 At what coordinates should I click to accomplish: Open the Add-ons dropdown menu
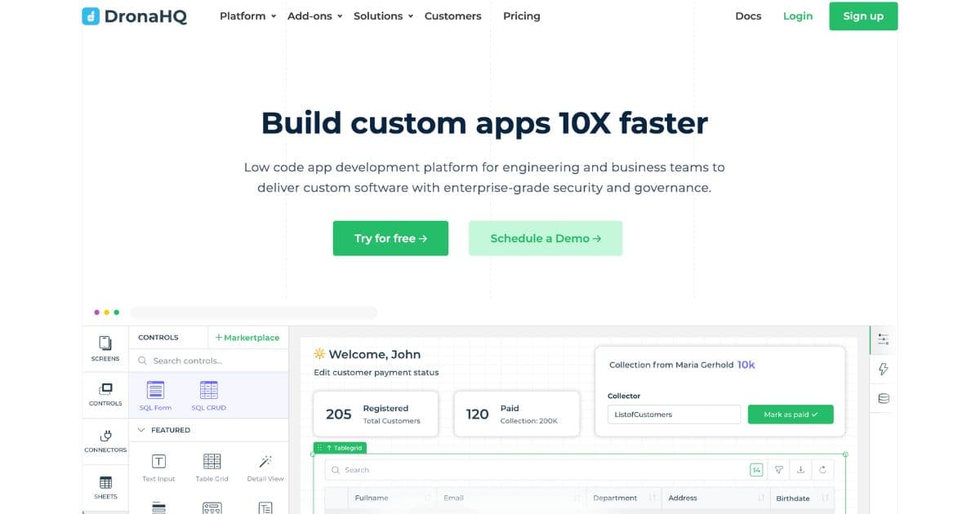tap(314, 16)
